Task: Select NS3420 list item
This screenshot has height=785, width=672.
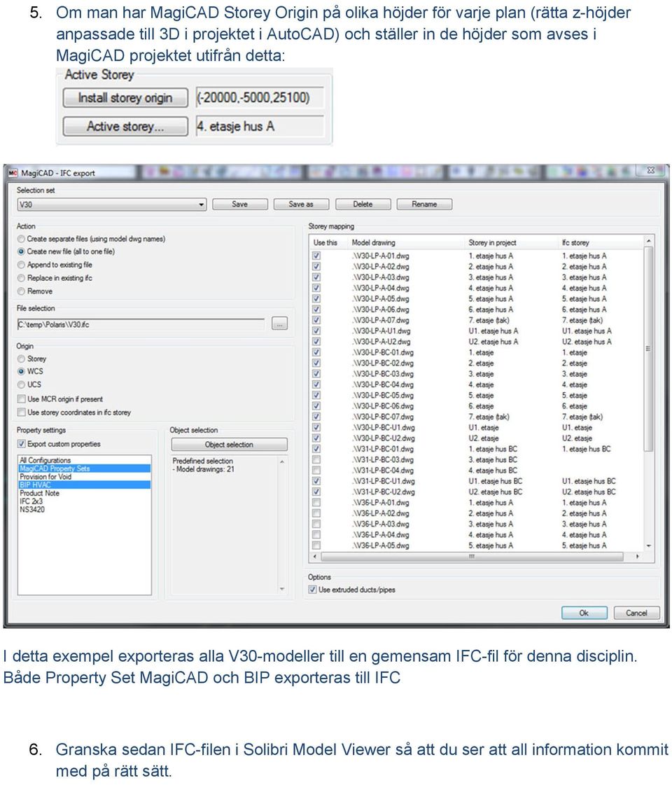Action: pyautogui.click(x=85, y=510)
